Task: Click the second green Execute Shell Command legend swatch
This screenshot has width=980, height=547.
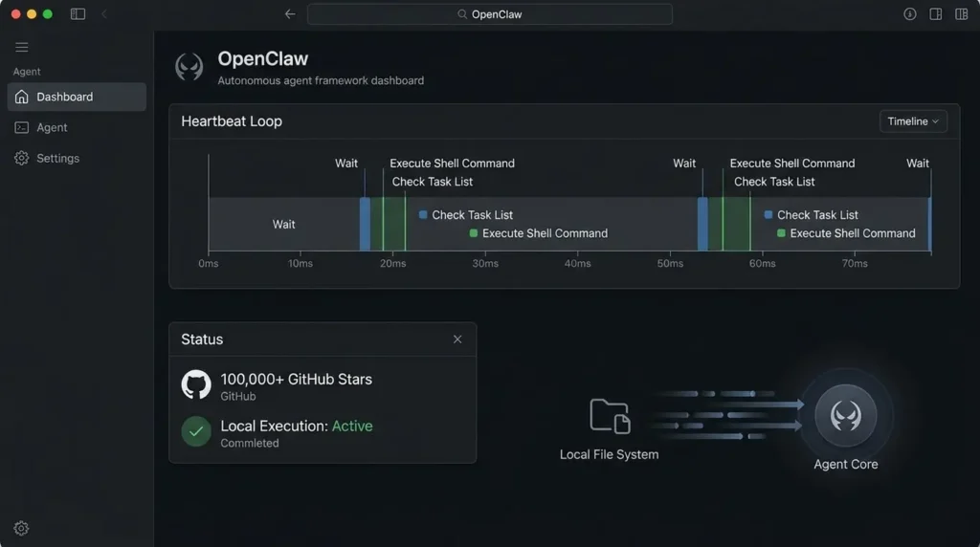Action: coord(781,233)
